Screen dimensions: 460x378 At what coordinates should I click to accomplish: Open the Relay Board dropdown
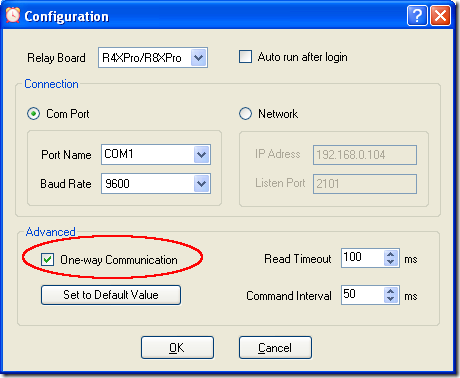pos(199,58)
